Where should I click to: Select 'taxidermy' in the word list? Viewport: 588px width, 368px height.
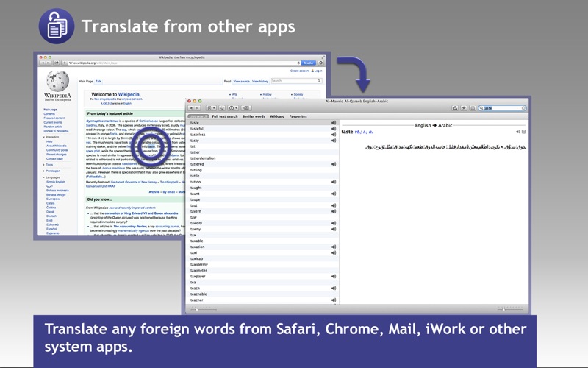point(262,264)
